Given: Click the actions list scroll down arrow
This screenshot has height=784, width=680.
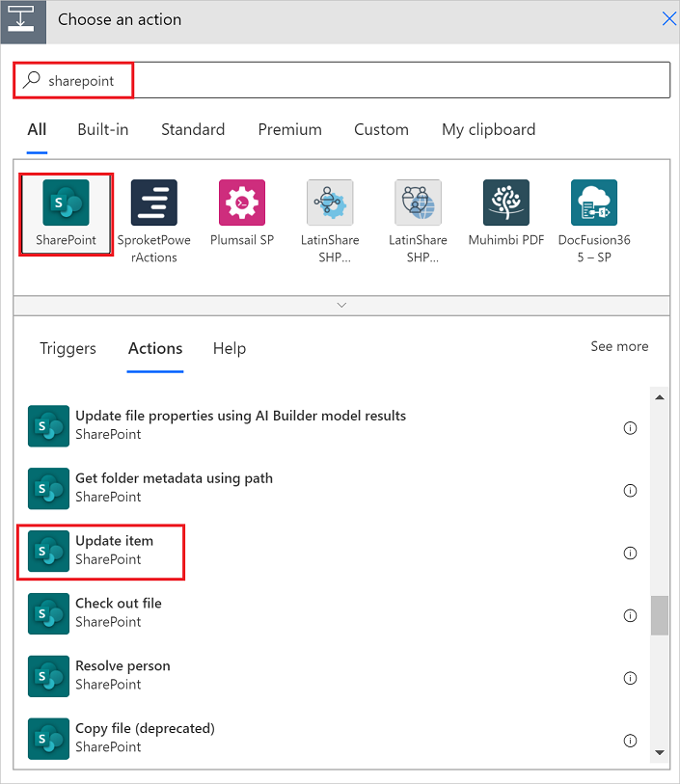Looking at the screenshot, I should [660, 752].
